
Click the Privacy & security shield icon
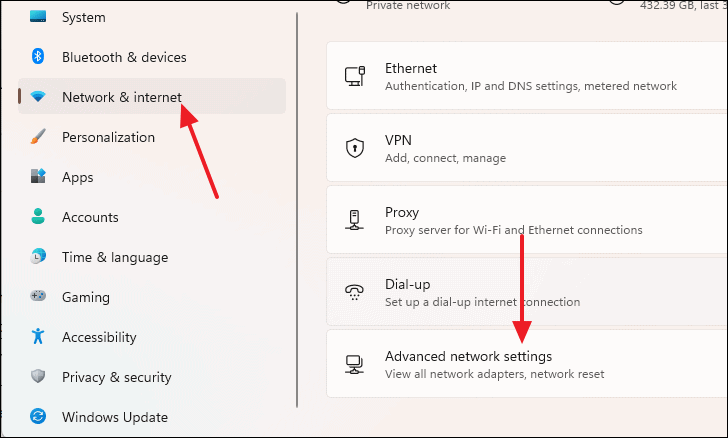(x=38, y=376)
